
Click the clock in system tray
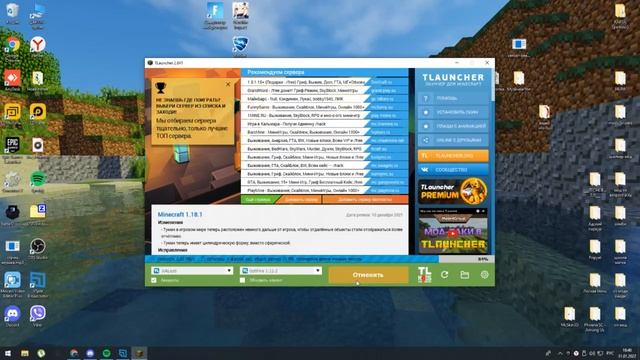626,353
